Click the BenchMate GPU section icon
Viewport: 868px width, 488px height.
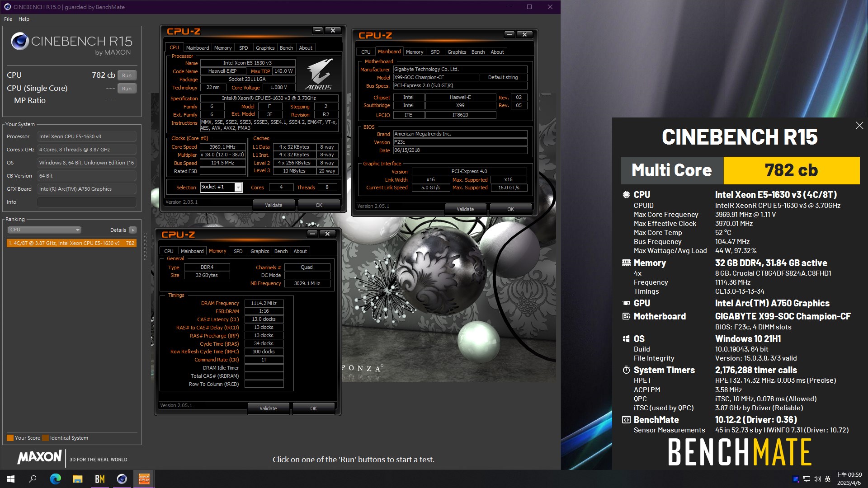tap(626, 303)
